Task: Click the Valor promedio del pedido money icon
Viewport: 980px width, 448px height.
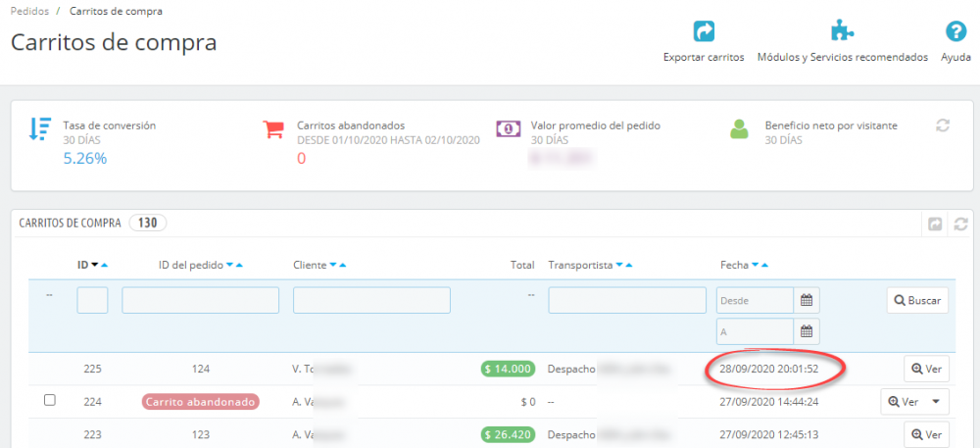Action: click(508, 128)
